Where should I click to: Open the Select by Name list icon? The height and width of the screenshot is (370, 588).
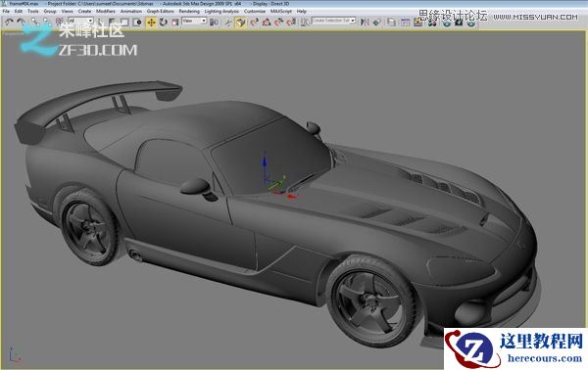[112, 23]
